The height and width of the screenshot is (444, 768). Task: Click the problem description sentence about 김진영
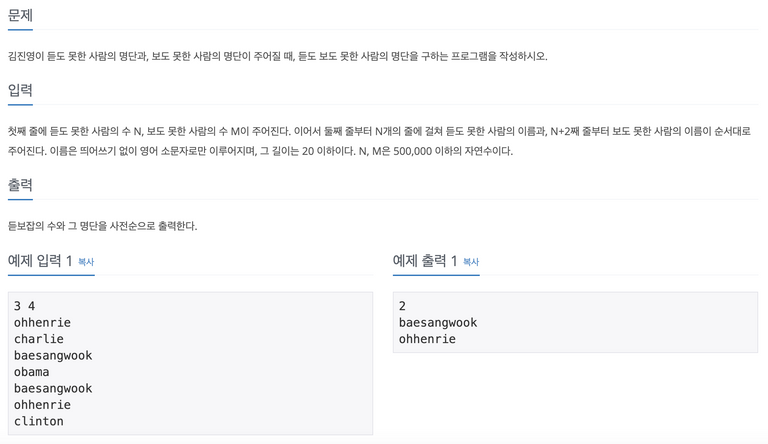tap(278, 56)
